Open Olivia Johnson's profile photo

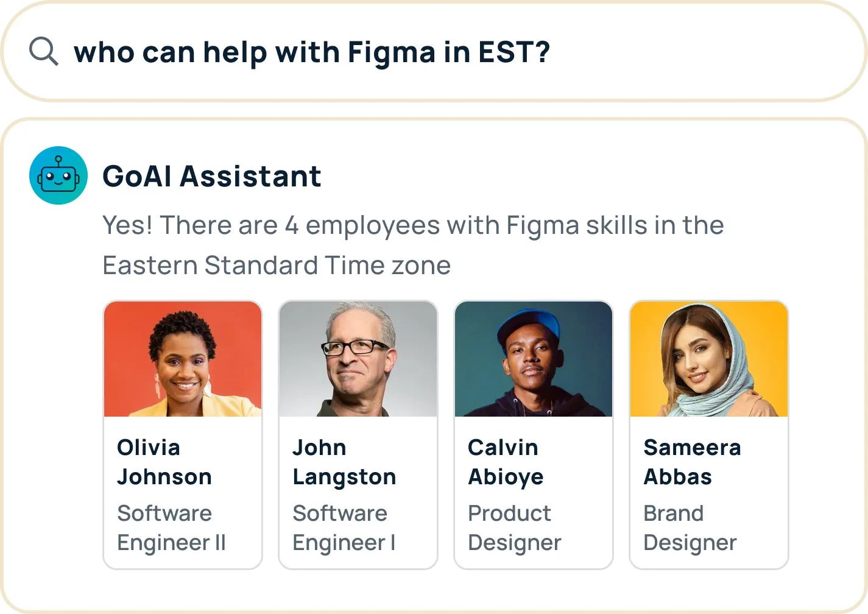[183, 359]
